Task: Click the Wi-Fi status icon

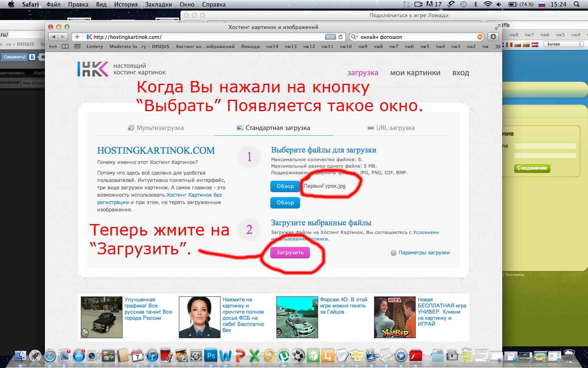Action: pos(488,4)
